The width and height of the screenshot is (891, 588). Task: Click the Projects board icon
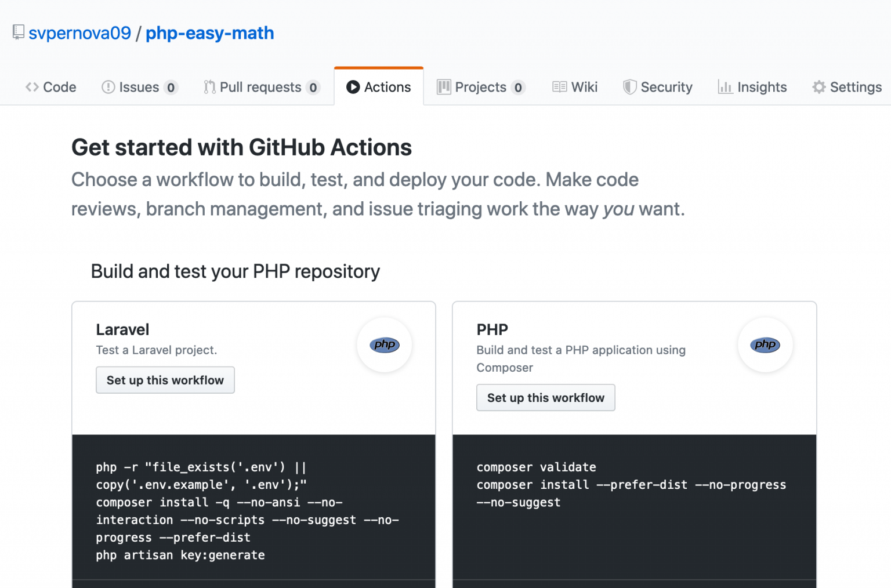(444, 87)
